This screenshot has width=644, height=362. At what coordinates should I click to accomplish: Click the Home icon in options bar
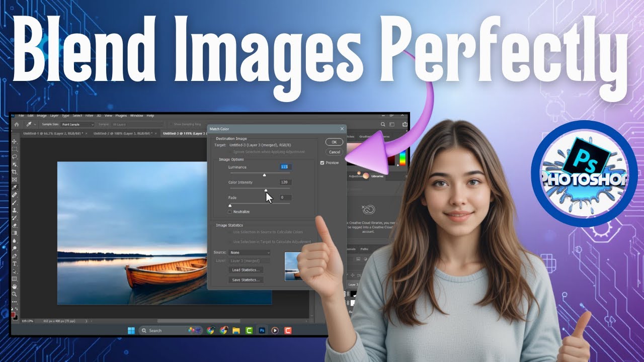[16, 124]
